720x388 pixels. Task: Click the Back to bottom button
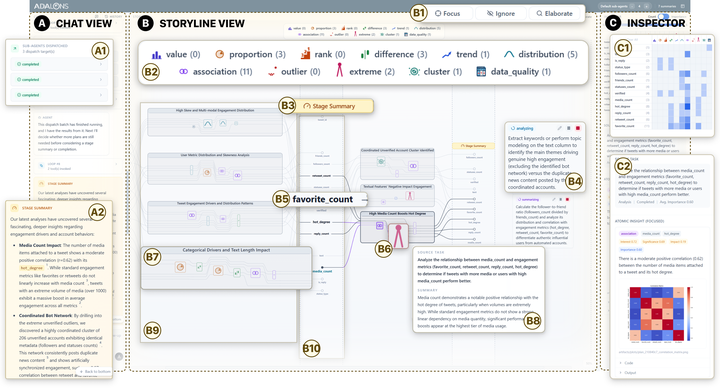pyautogui.click(x=95, y=371)
